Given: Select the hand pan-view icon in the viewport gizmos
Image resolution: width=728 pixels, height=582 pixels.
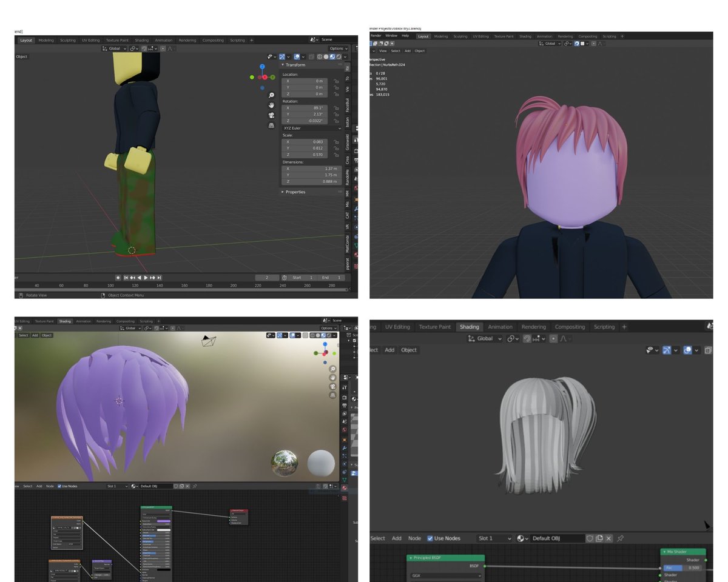Looking at the screenshot, I should [271, 106].
